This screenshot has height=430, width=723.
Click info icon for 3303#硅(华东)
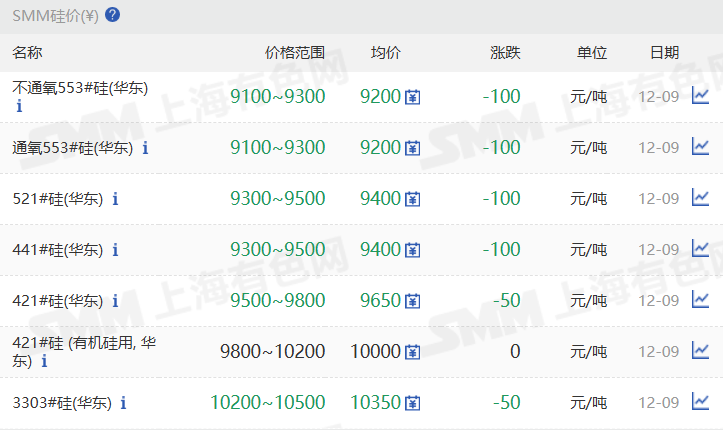tap(123, 403)
